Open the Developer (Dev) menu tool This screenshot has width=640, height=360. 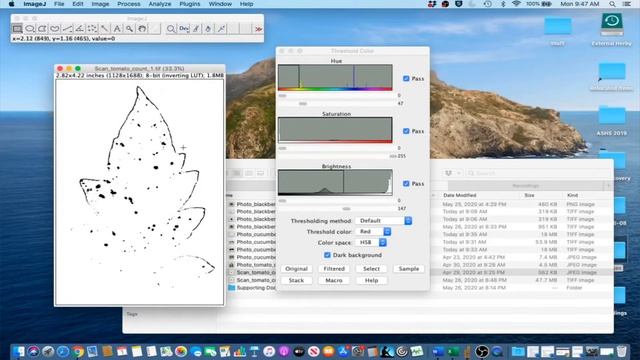pos(184,29)
